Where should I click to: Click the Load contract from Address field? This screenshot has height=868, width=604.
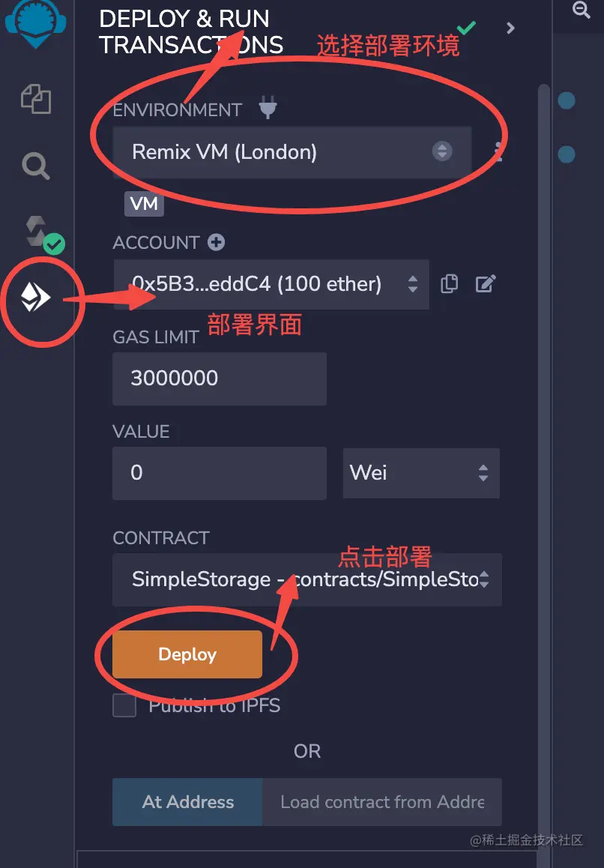point(382,802)
